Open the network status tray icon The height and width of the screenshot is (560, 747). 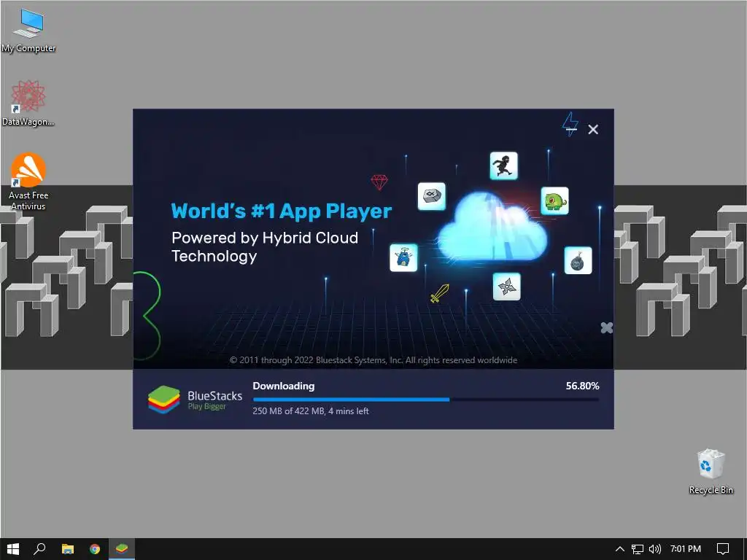click(638, 549)
